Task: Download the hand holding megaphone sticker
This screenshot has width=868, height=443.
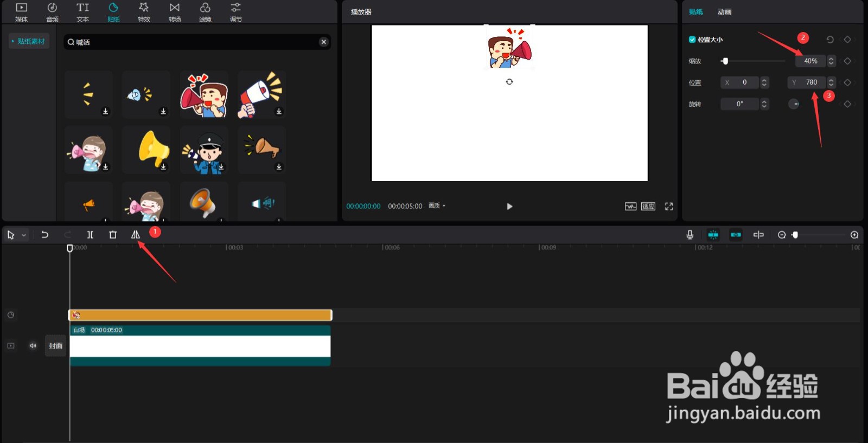Action: (279, 111)
